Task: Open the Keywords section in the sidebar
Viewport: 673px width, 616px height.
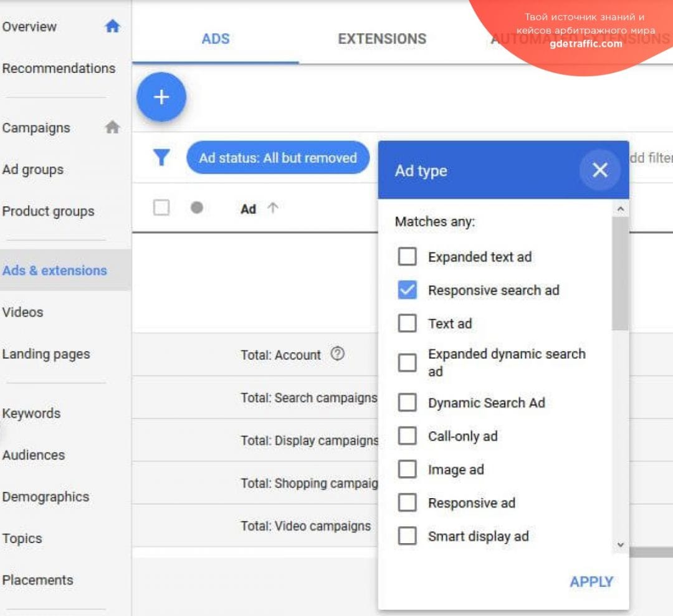Action: [x=31, y=413]
